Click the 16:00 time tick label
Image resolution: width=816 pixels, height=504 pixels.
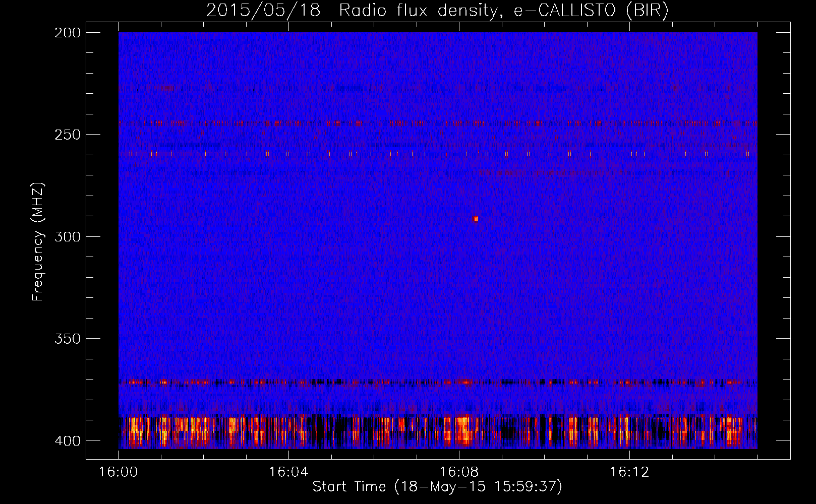(x=118, y=472)
